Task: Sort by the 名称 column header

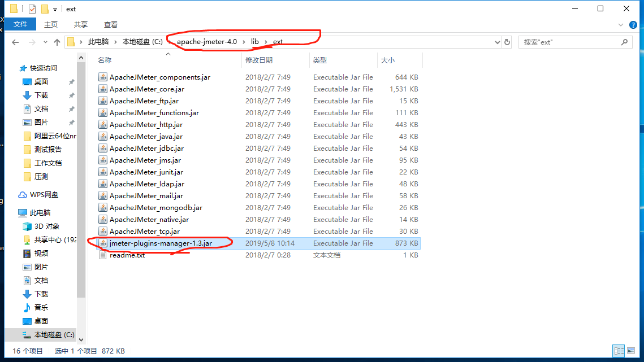Action: 105,60
